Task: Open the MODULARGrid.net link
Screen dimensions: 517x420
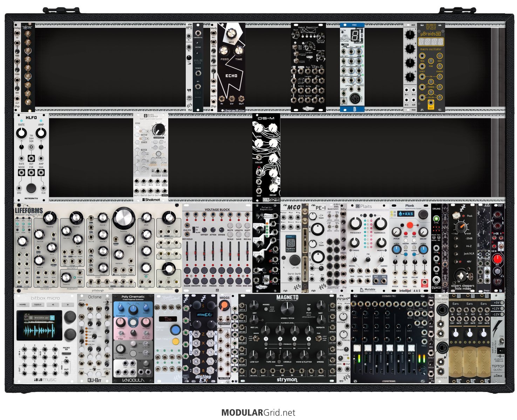Action: [x=258, y=413]
